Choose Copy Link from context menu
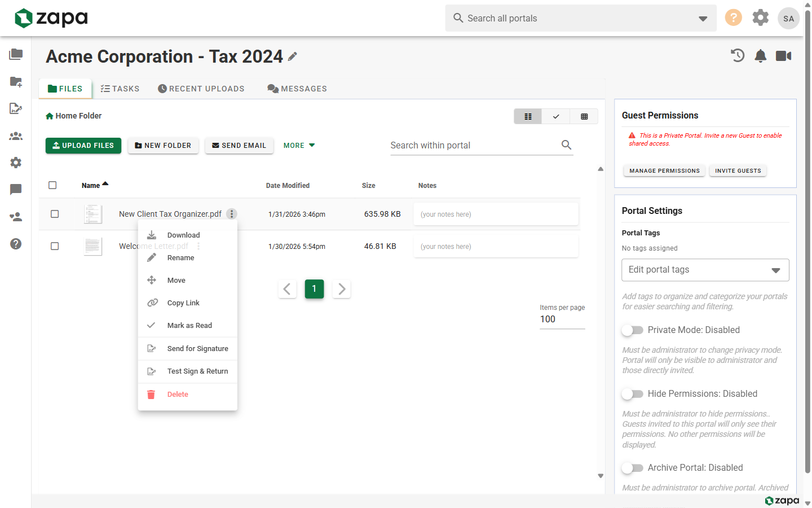The image size is (812, 508). click(188, 303)
